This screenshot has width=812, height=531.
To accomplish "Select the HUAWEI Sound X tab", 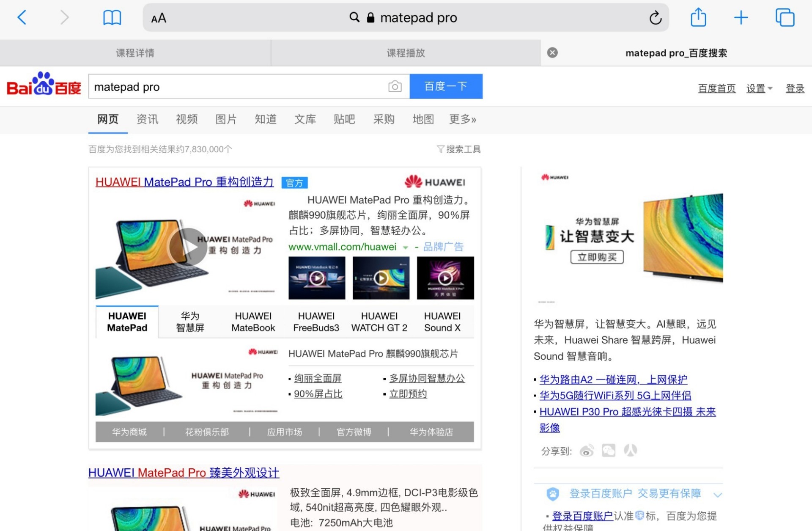I will 442,322.
